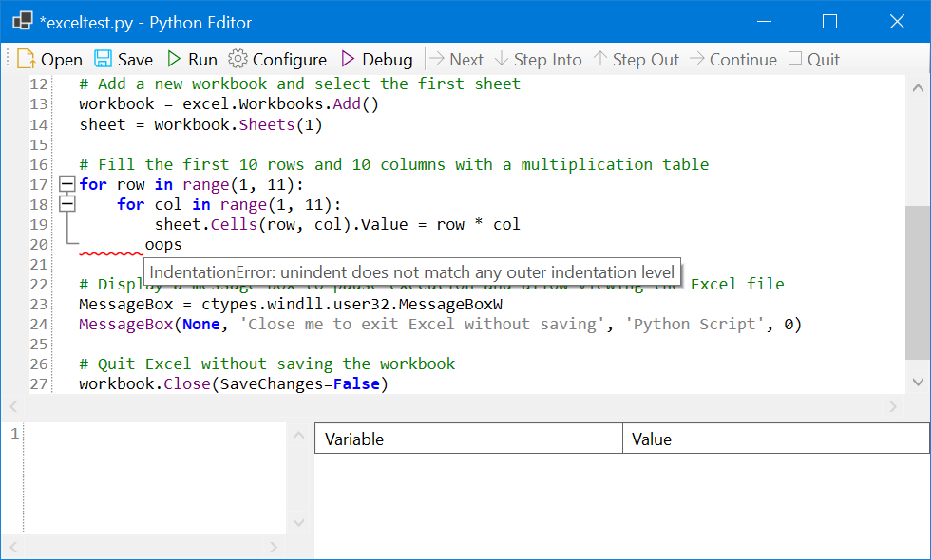
Task: Click line number 24 in the gutter
Action: pyautogui.click(x=39, y=324)
